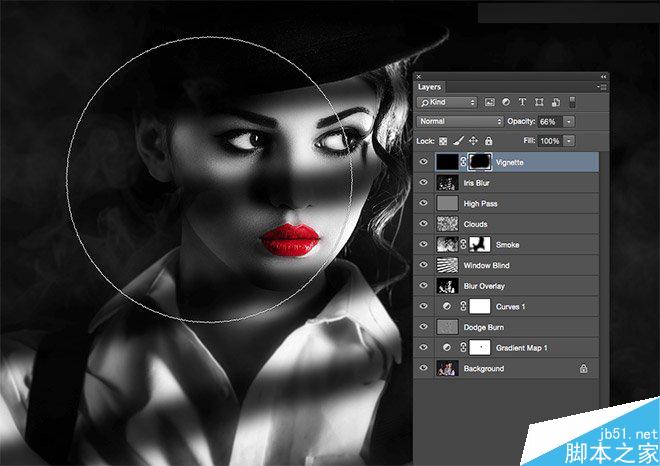Click the lock transparent pixels icon
660x466 pixels.
pos(443,141)
